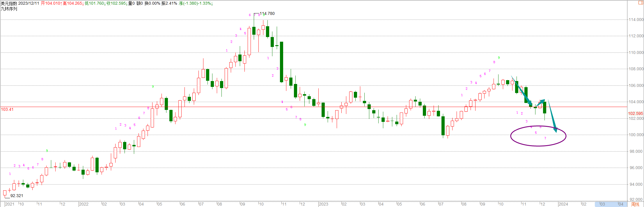Click the change value 涨(-1.380)-1.33%
The width and height of the screenshot is (644, 207).
tap(195, 3)
